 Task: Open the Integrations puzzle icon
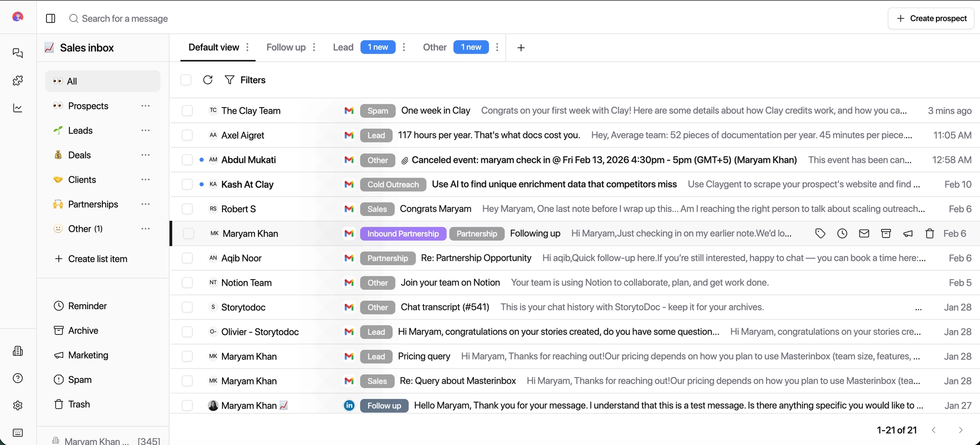click(18, 80)
